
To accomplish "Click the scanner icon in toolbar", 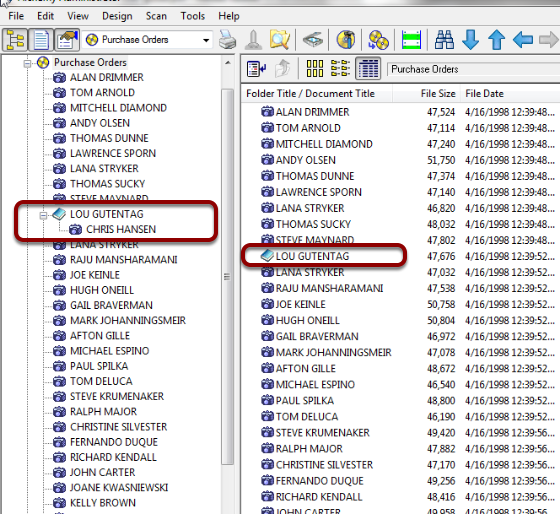I will [x=312, y=40].
